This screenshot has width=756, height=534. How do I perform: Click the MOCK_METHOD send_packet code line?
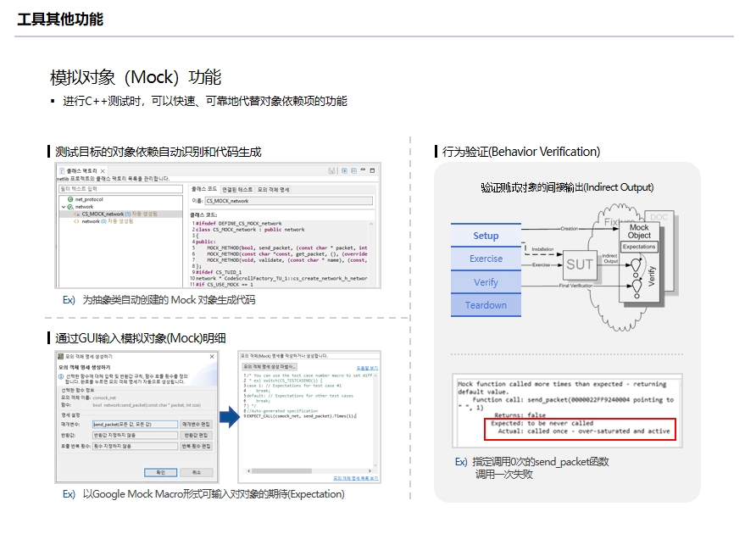[x=286, y=248]
